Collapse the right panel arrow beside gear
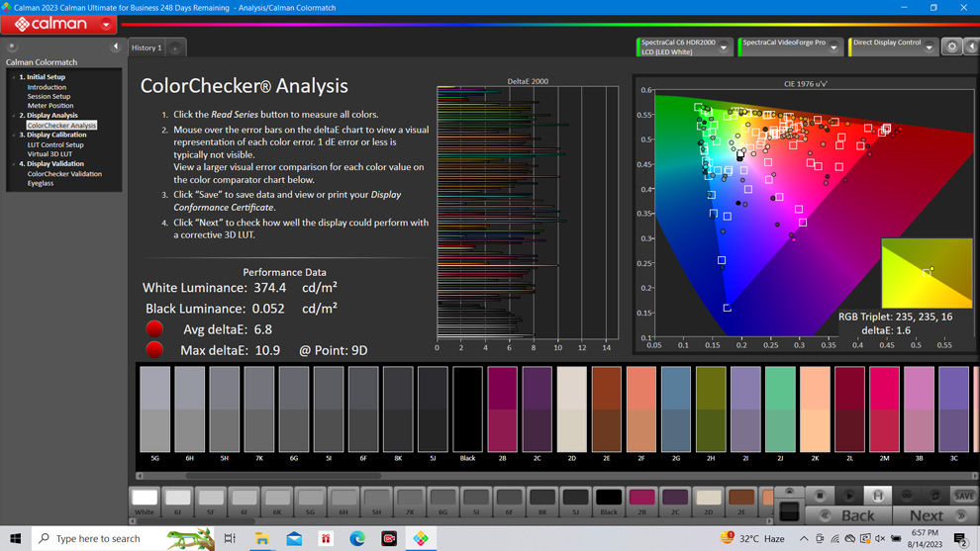The width and height of the screenshot is (980, 551). coord(971,46)
